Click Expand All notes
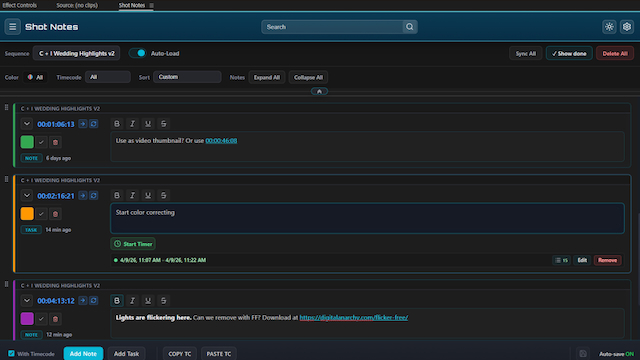Screen dimensions: 640x360 coord(267,77)
